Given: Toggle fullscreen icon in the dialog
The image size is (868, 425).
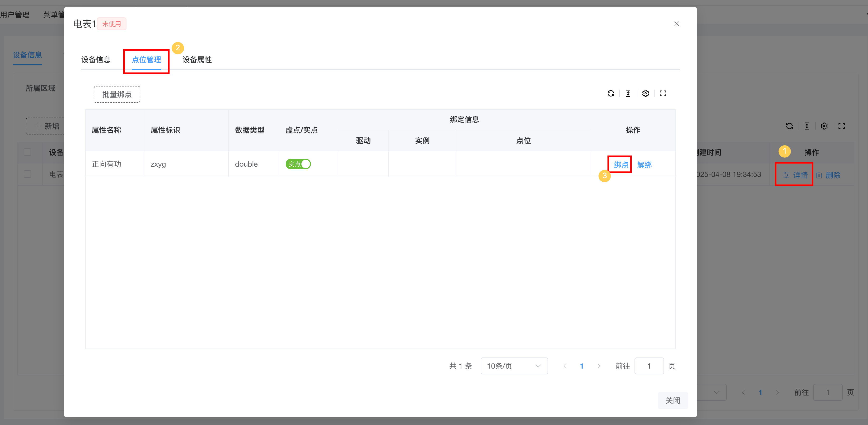Looking at the screenshot, I should click(663, 93).
